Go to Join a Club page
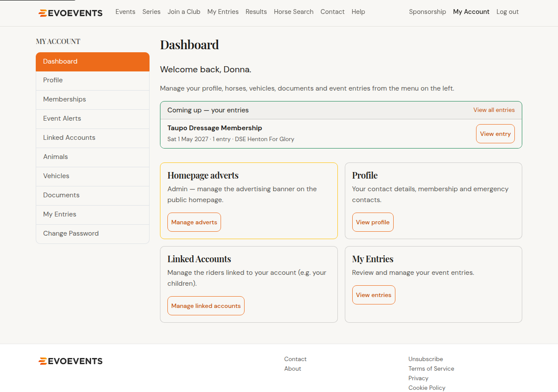 (x=184, y=12)
